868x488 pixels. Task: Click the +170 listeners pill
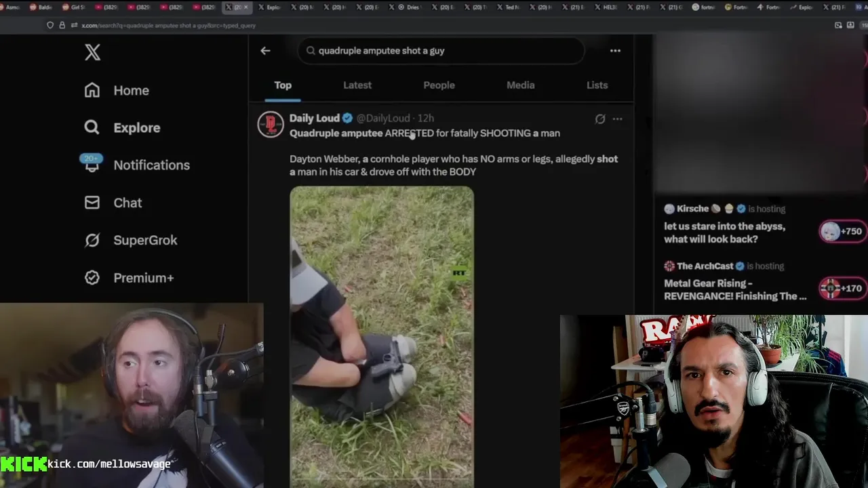pyautogui.click(x=842, y=288)
